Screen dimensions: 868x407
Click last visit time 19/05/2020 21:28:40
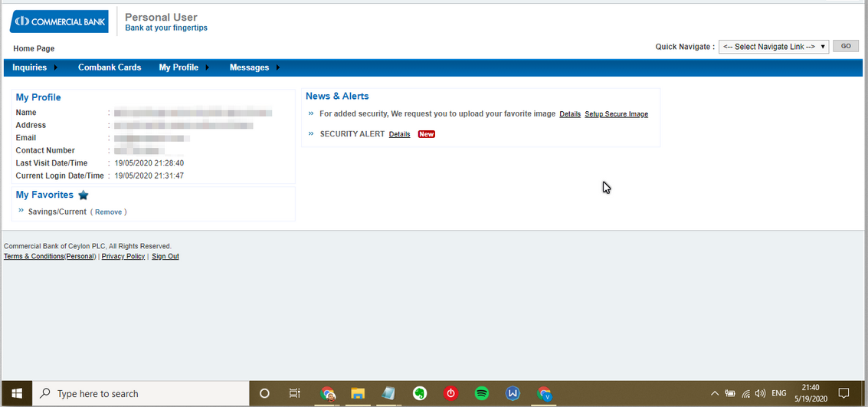pyautogui.click(x=149, y=163)
